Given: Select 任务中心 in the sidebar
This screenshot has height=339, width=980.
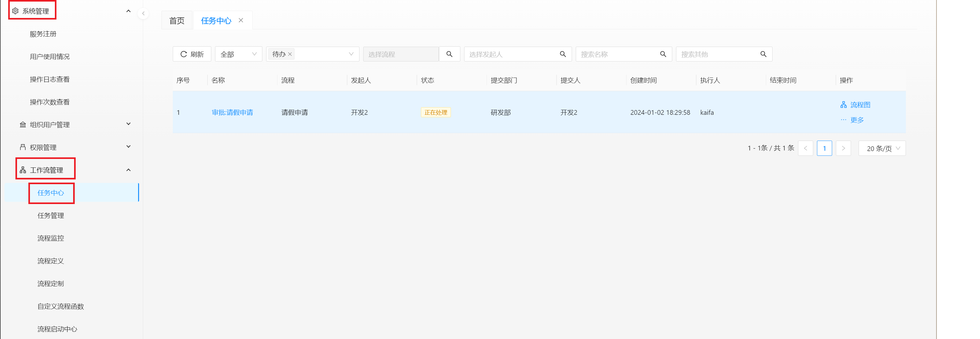Looking at the screenshot, I should point(51,193).
